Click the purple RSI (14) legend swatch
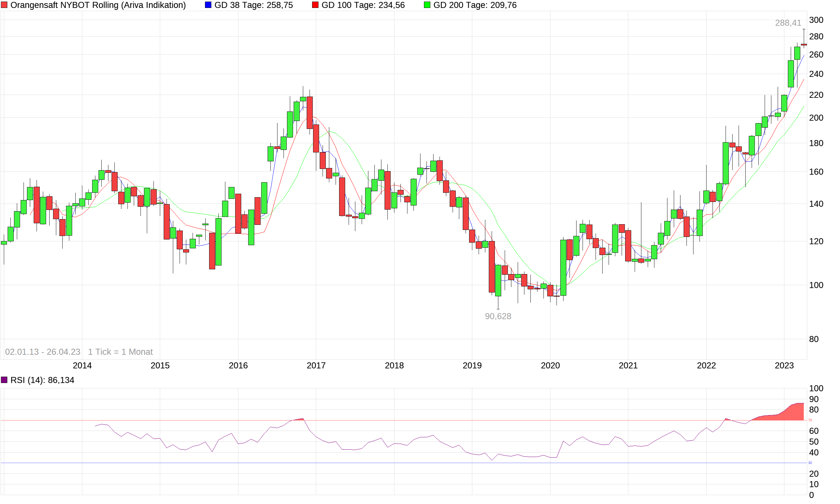This screenshot has width=840, height=504. coord(4,380)
